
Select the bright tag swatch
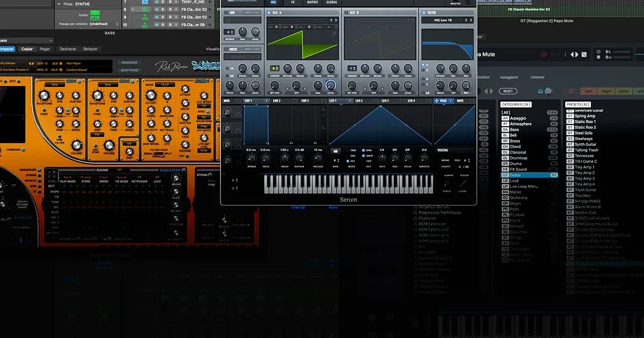pos(606,91)
